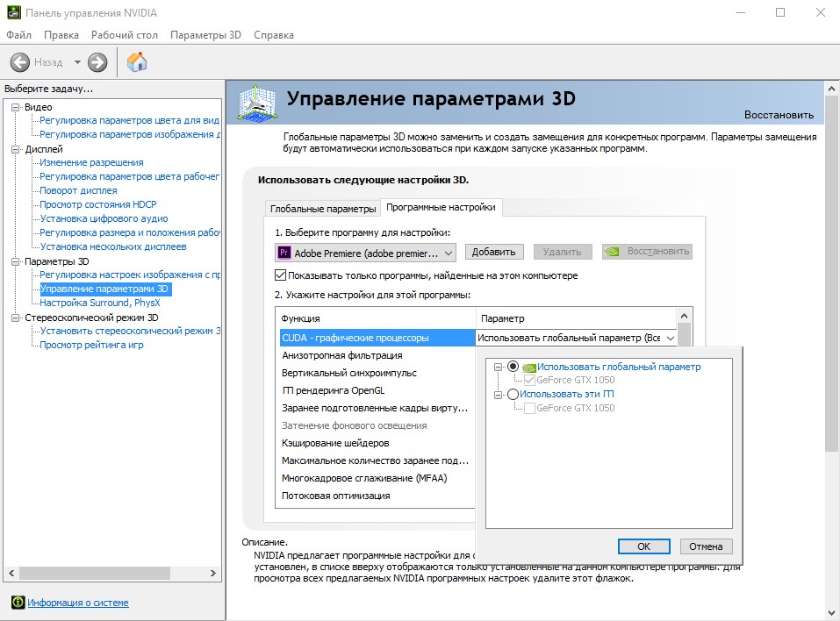Collapse Стереоскопический режим 3D tree node
This screenshot has width=840, height=621.
[15, 318]
